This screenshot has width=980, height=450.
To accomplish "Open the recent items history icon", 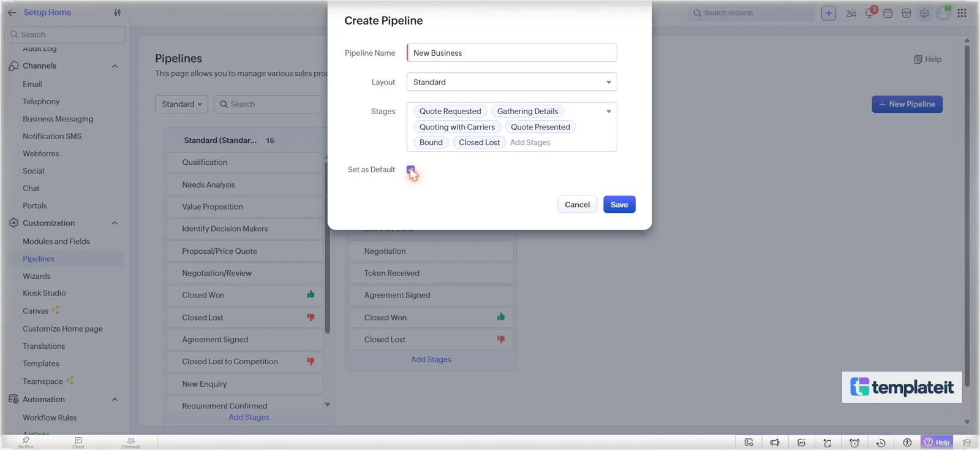I will [x=881, y=443].
